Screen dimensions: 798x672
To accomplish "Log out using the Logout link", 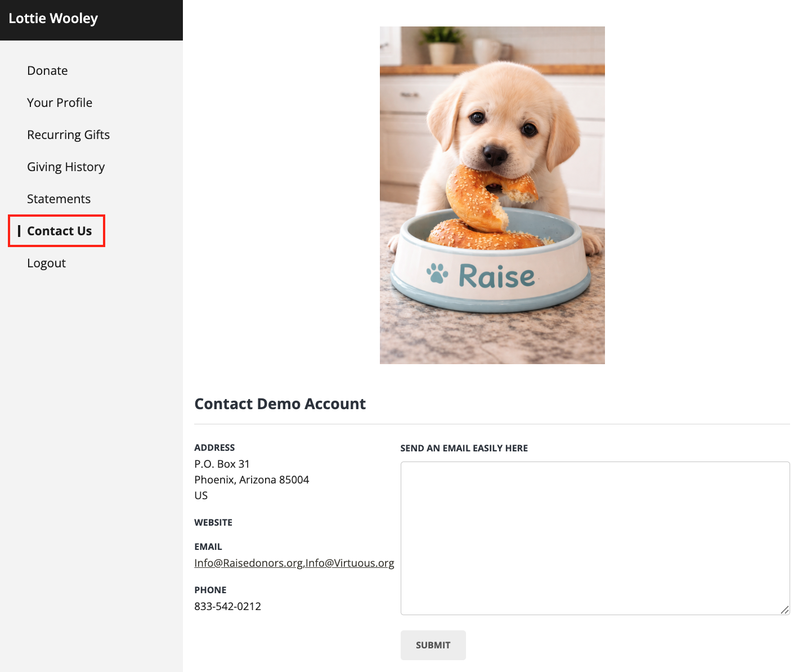I will pyautogui.click(x=46, y=263).
